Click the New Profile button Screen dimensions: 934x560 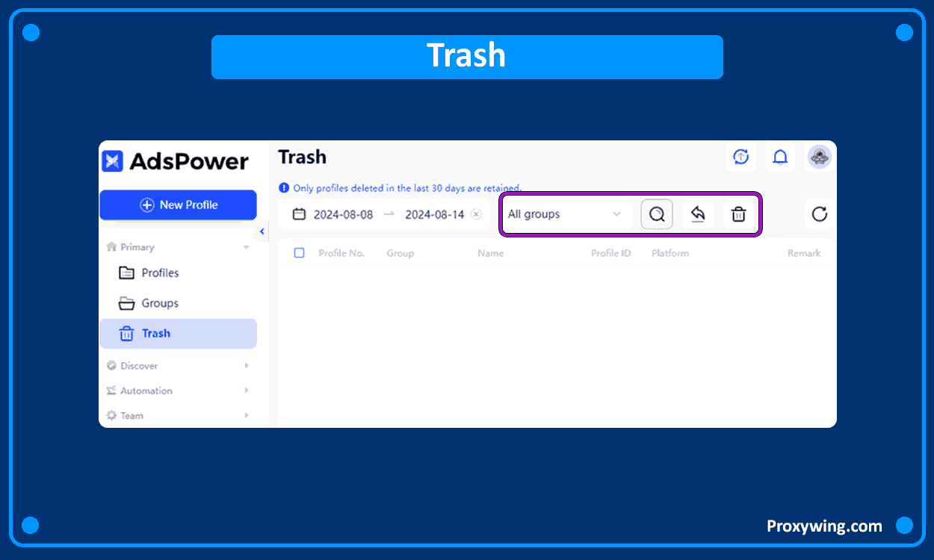tap(178, 205)
